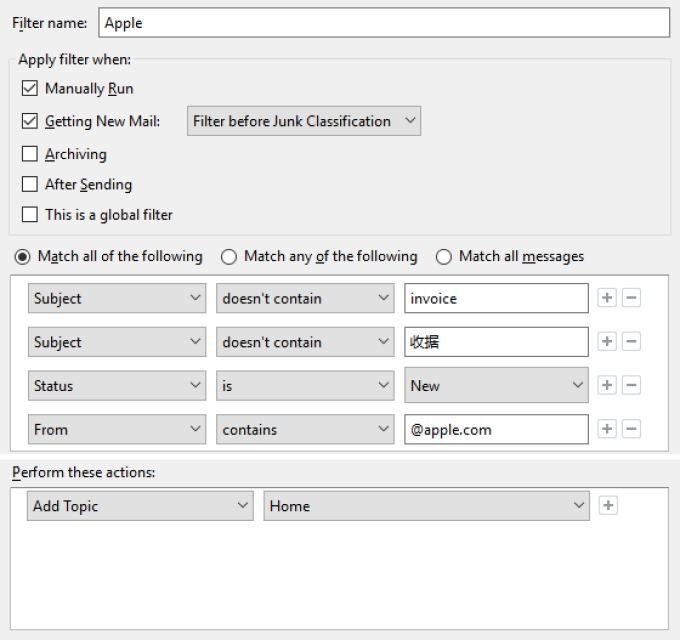Open the Status field dropdown

click(x=117, y=385)
